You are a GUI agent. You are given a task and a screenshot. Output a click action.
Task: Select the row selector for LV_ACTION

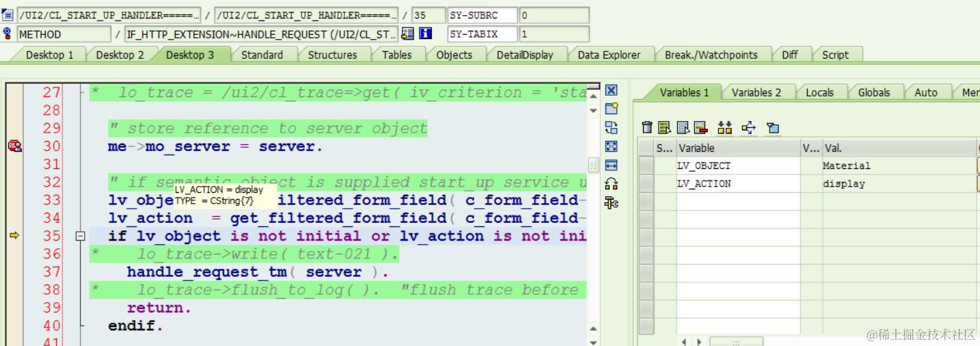click(646, 183)
